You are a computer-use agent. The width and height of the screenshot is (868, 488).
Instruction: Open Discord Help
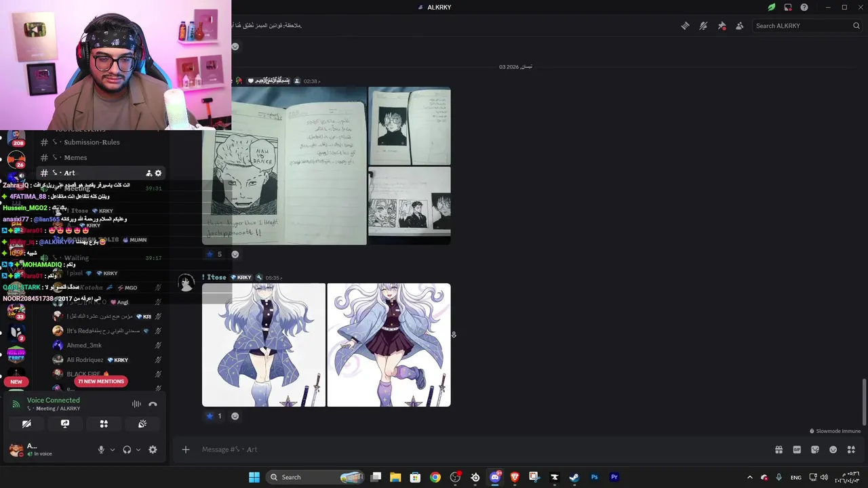click(x=804, y=7)
